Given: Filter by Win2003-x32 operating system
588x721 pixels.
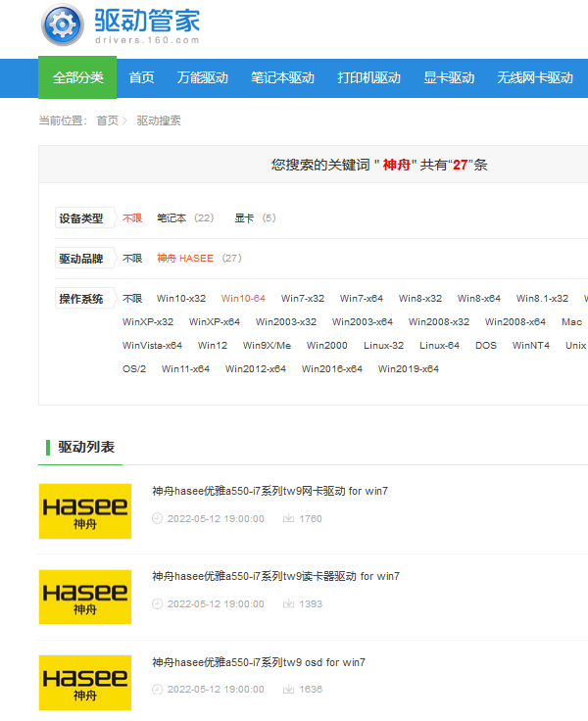Looking at the screenshot, I should point(286,322).
